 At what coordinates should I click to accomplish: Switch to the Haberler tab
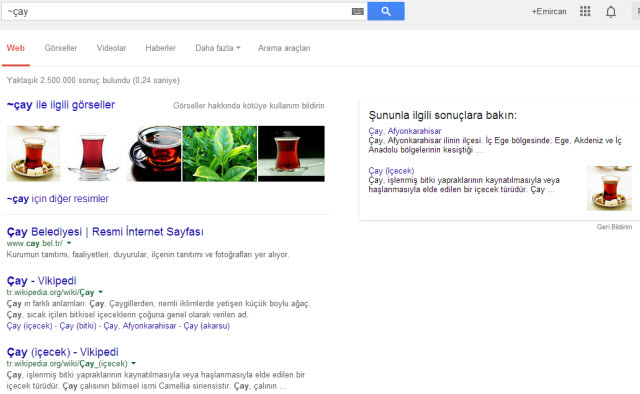click(160, 48)
